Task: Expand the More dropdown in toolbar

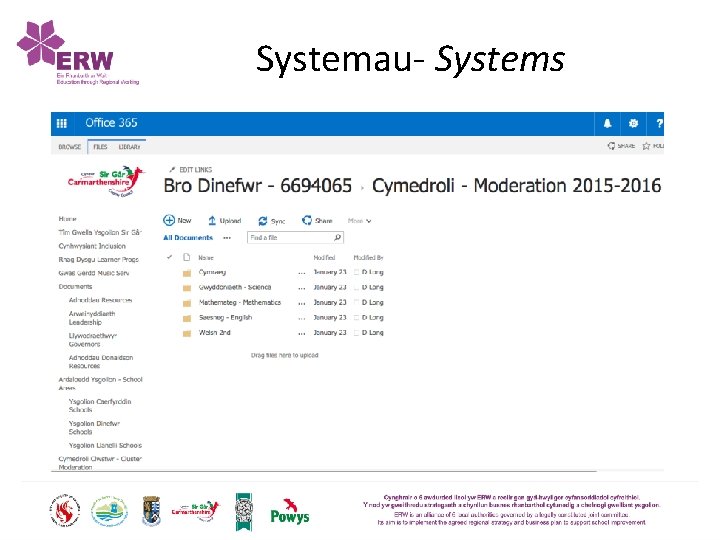Action: click(x=359, y=221)
